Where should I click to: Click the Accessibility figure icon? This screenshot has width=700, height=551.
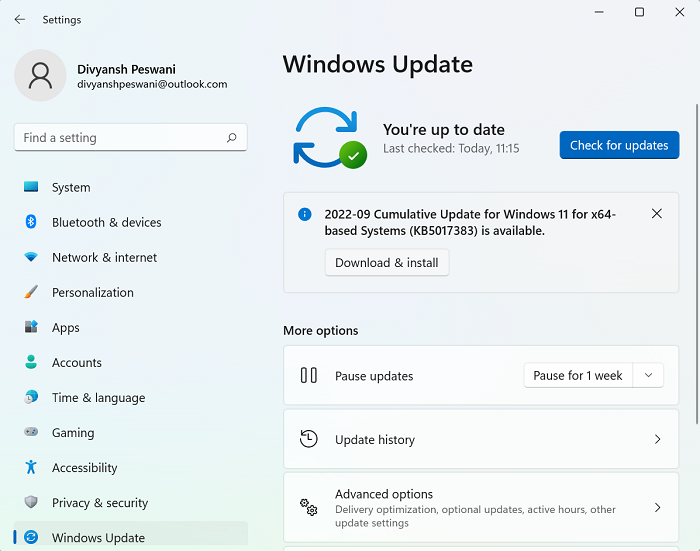click(x=31, y=468)
